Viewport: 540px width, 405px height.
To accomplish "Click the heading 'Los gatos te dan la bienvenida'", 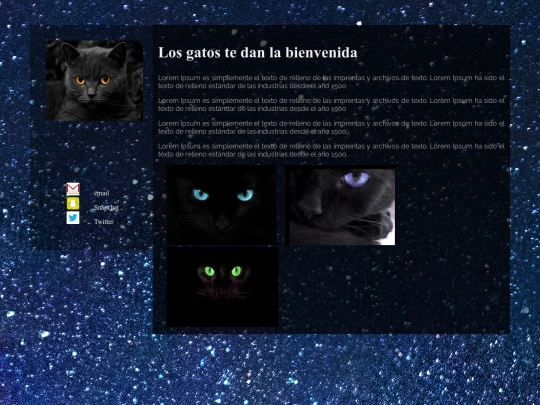I will click(x=258, y=53).
